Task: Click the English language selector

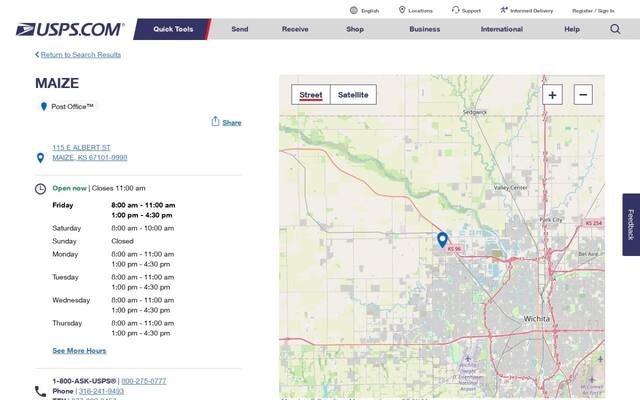Action: pyautogui.click(x=370, y=11)
